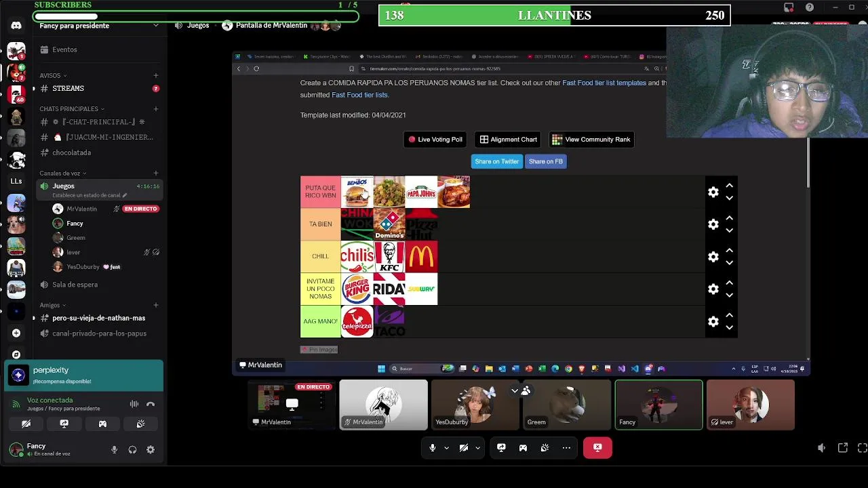This screenshot has height=488, width=868.
Task: Enter fullscreen for the stream
Action: 863,448
